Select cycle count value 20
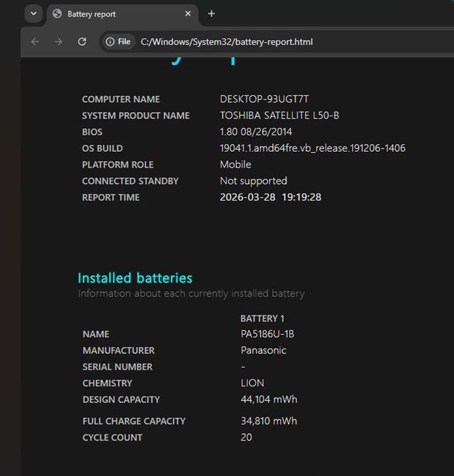This screenshot has height=476, width=454. click(246, 437)
